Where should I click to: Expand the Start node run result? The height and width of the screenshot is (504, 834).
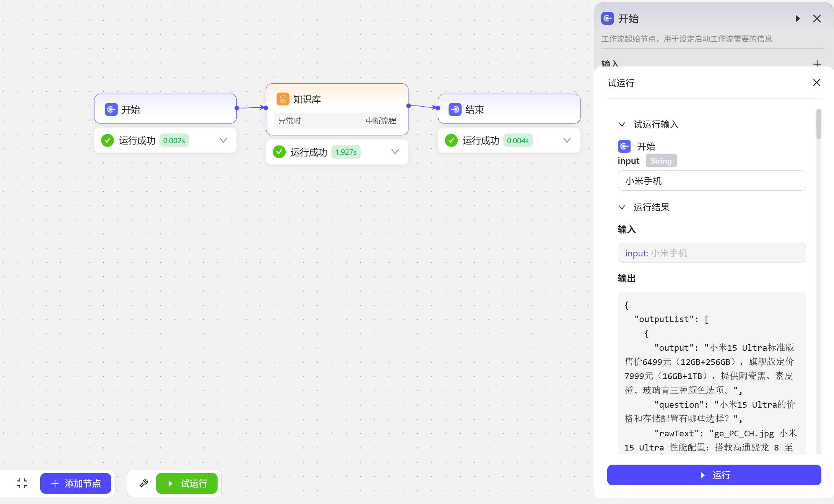[223, 141]
